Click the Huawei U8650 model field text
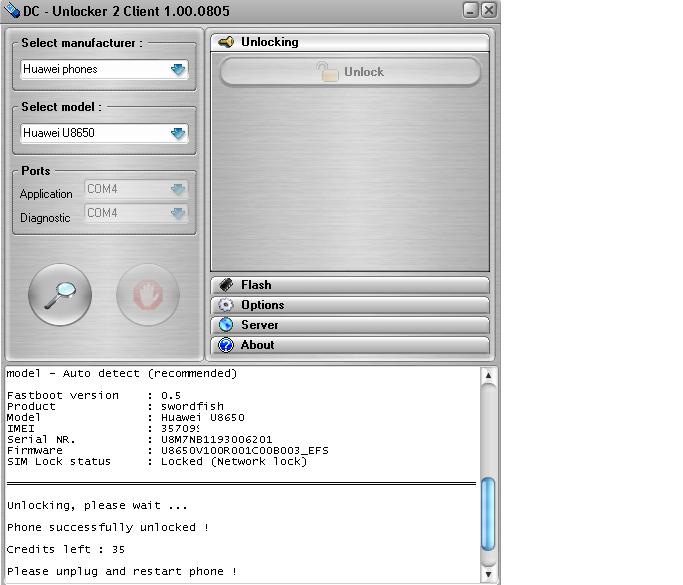 coord(60,133)
